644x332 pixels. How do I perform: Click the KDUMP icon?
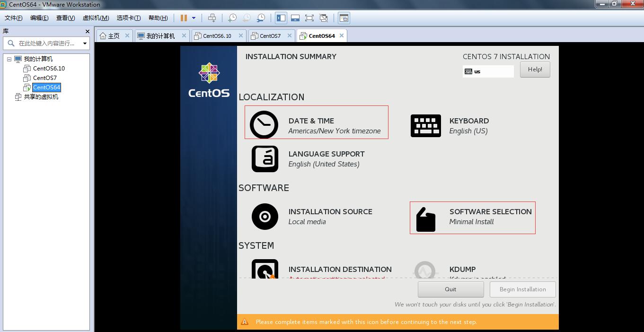coord(425,270)
